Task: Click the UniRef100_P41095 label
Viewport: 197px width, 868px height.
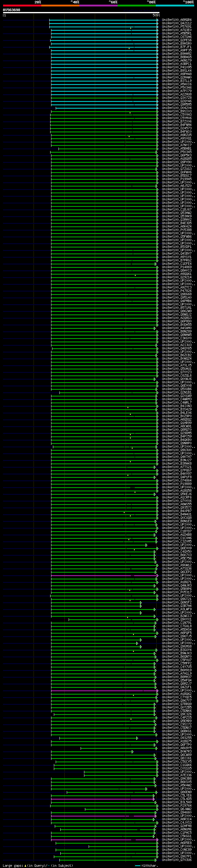Action: coord(176,67)
